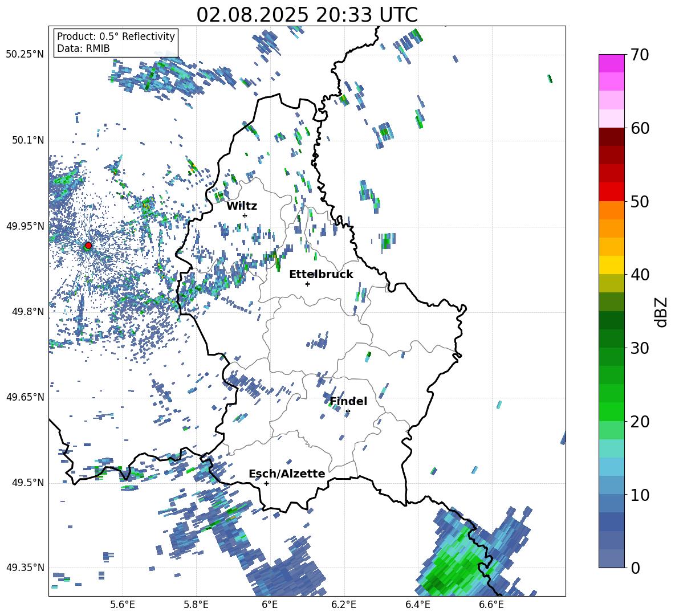Click the Esch/Alzette station cross marker
The width and height of the screenshot is (675, 616).
pos(266,483)
